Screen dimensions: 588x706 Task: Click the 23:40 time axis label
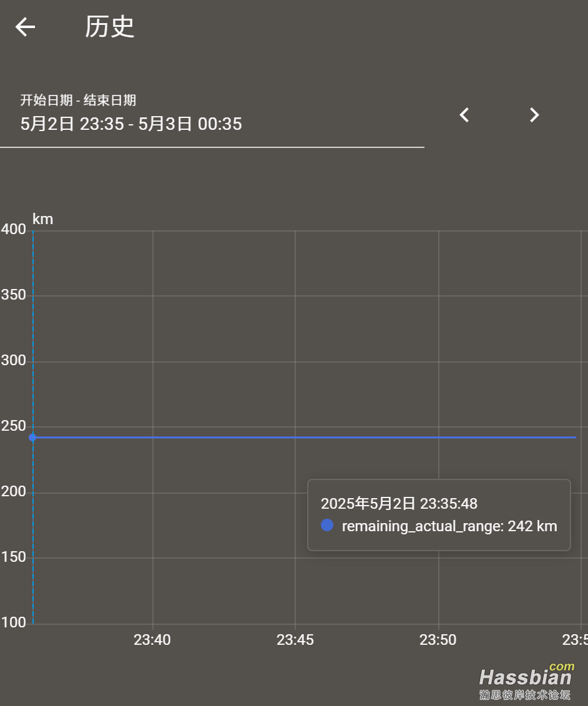tap(152, 640)
